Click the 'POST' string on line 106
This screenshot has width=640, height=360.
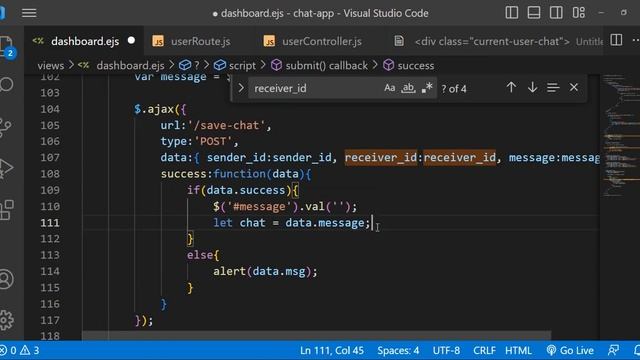[x=213, y=142]
